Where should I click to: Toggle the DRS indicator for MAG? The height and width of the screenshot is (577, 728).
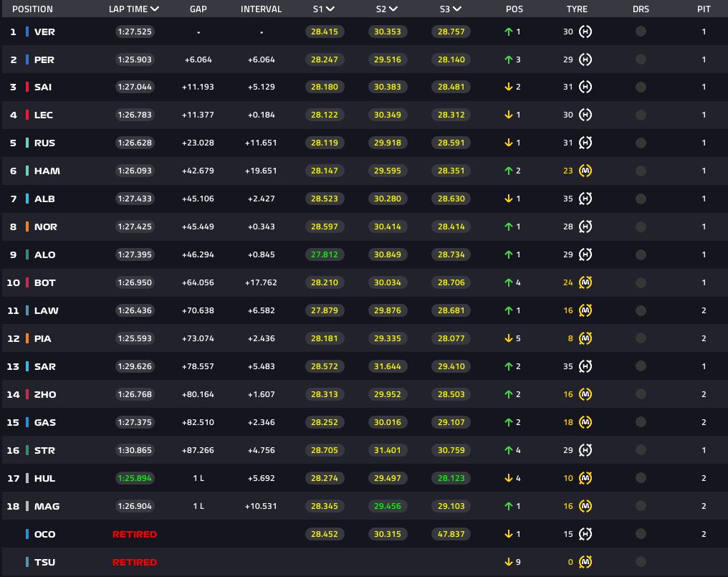[x=641, y=506]
